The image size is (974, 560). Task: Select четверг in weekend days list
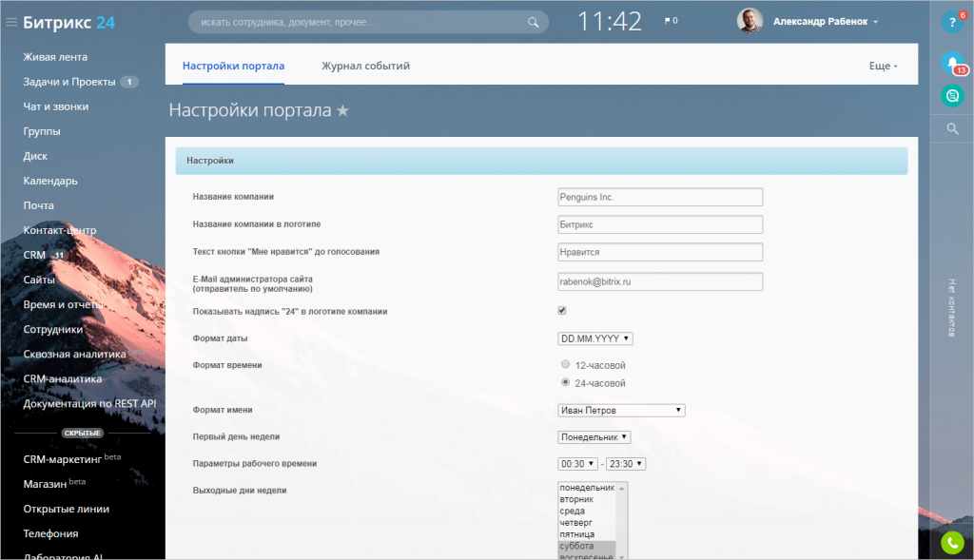[587, 523]
